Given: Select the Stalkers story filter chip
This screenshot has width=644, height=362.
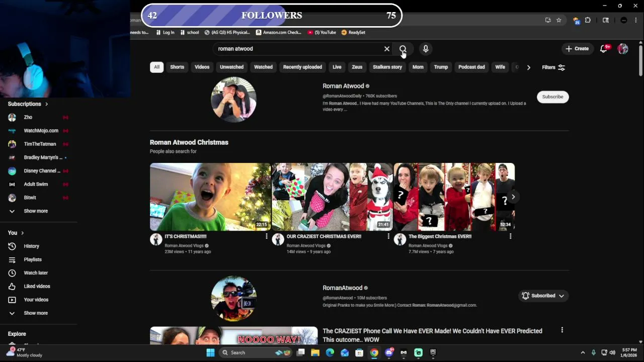Looking at the screenshot, I should 387,67.
